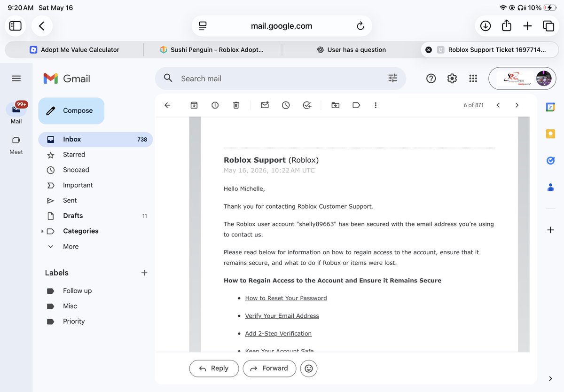Image resolution: width=564 pixels, height=392 pixels.
Task: Open Verify Your Email Address link
Action: [x=282, y=316]
